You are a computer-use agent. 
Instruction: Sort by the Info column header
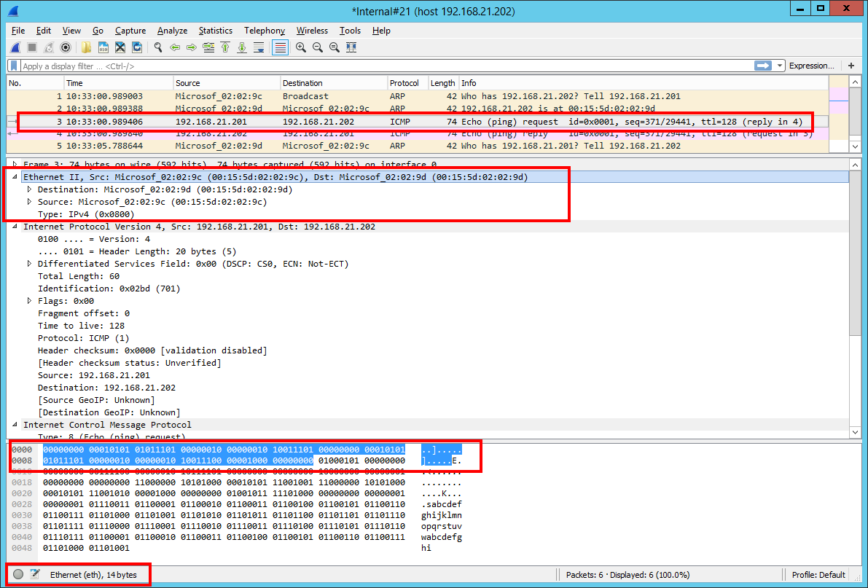(x=644, y=83)
